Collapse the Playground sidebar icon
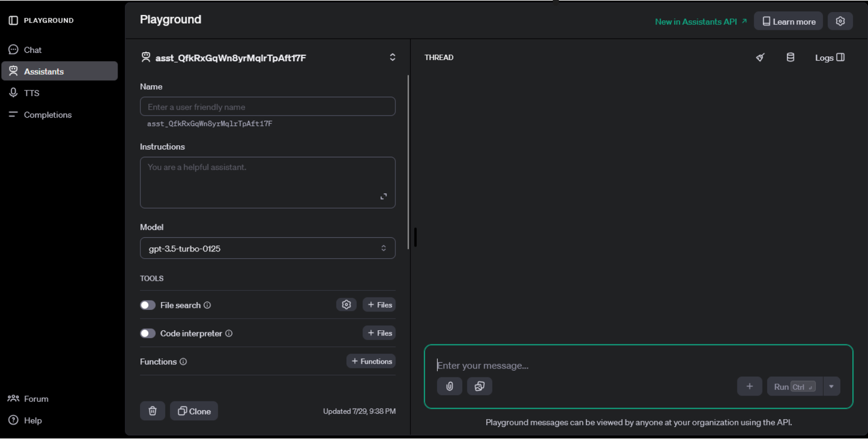The height and width of the screenshot is (439, 868). click(x=14, y=20)
